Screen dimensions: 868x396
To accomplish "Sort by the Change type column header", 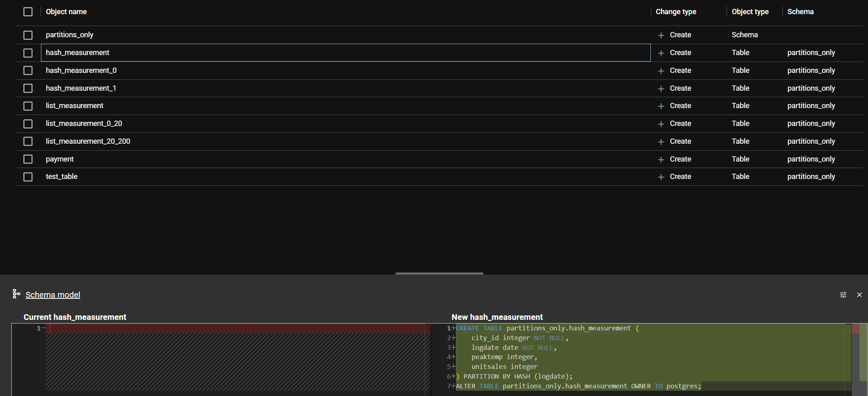I will 676,12.
